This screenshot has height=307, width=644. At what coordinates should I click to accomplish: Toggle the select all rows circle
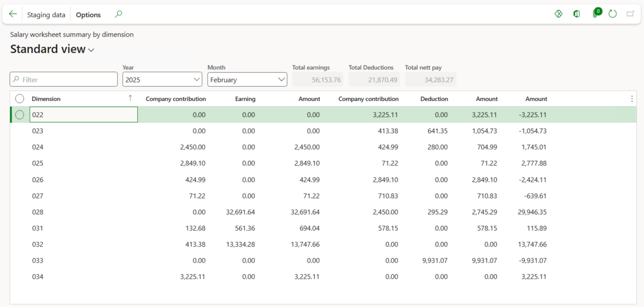[x=19, y=99]
